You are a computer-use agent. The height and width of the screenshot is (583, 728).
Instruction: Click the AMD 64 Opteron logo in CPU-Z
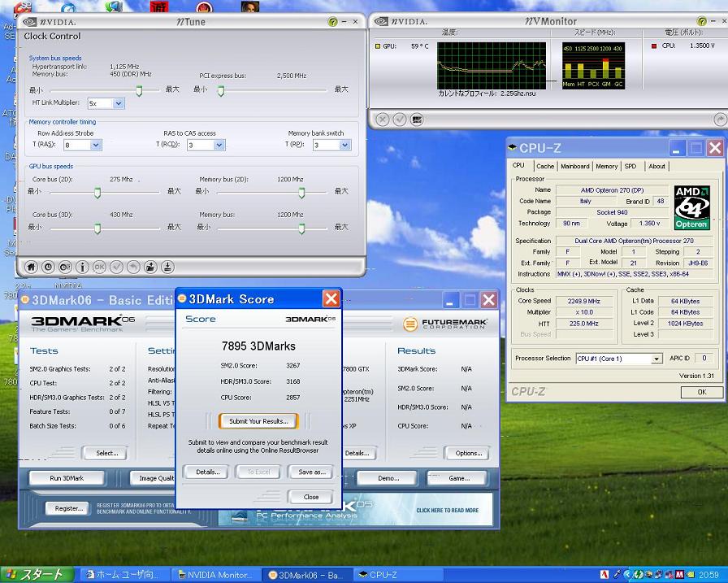click(x=691, y=207)
